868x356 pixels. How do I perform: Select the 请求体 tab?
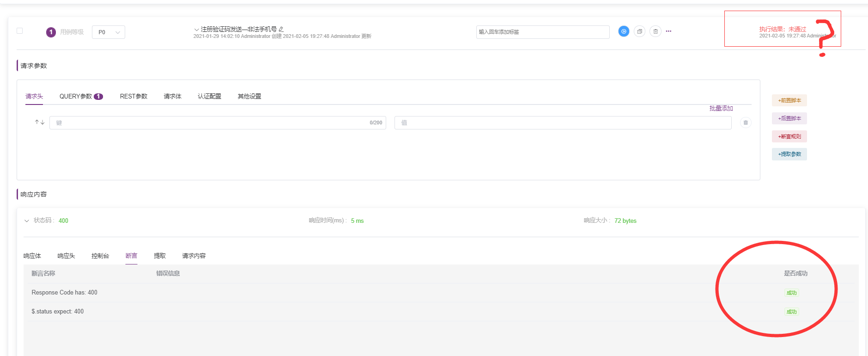coord(172,96)
